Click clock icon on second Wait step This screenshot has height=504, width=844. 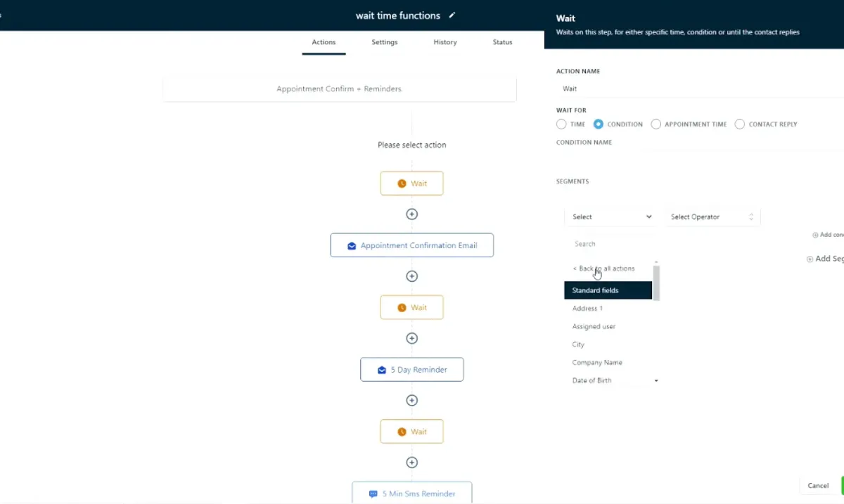402,308
